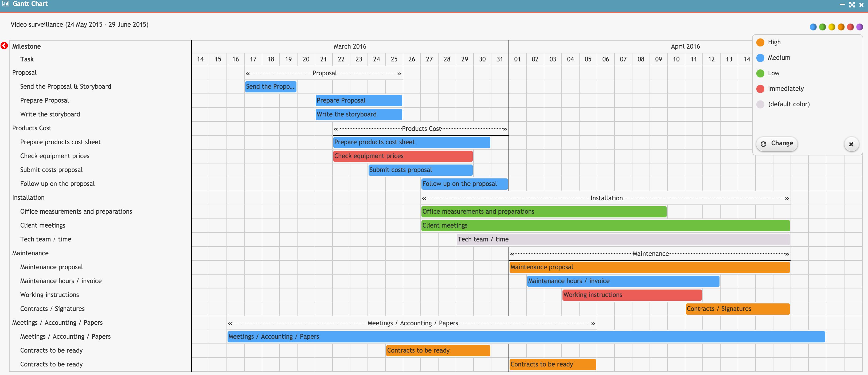Select Tech team / time task row
Image resolution: width=868 pixels, height=375 pixels.
tap(45, 239)
